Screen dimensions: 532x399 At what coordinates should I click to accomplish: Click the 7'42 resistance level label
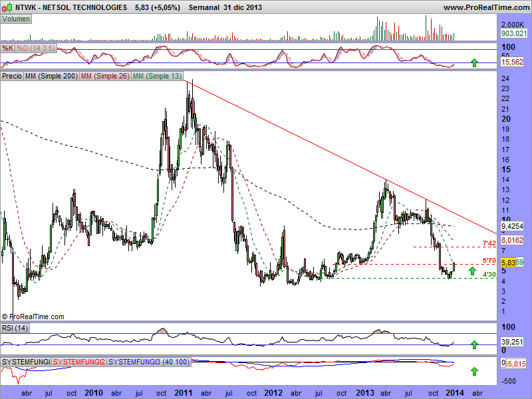(x=489, y=243)
